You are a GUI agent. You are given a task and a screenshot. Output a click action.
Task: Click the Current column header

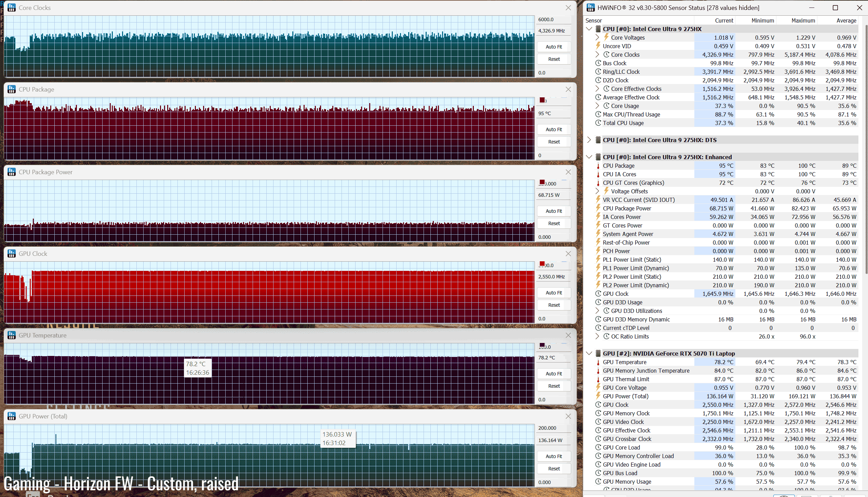pyautogui.click(x=724, y=20)
